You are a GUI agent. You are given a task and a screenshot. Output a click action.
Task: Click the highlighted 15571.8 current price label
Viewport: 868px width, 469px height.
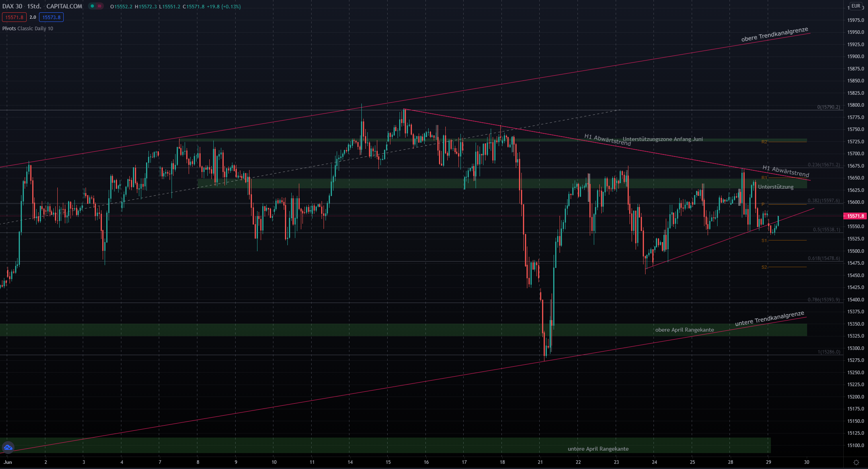[855, 216]
